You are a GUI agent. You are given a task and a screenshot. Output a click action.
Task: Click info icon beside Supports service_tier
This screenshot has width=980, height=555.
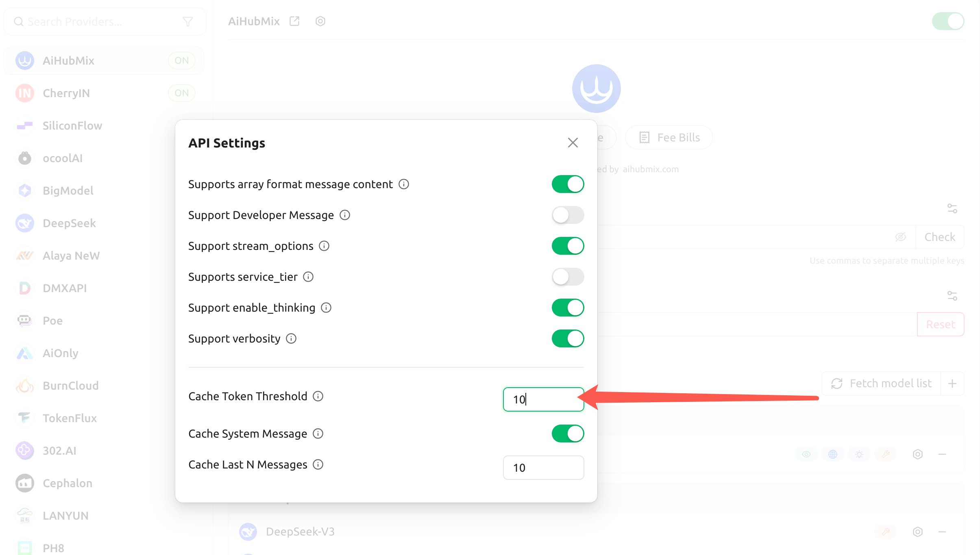pos(308,277)
